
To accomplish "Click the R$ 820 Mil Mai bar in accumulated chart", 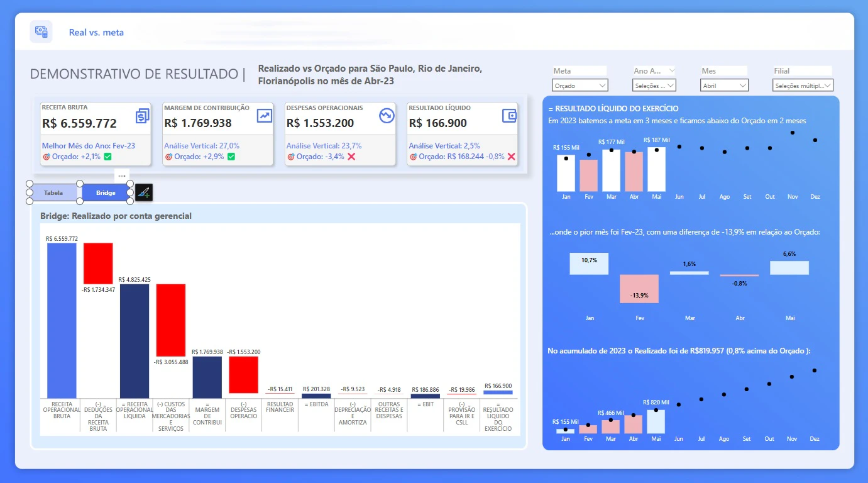I will [656, 421].
